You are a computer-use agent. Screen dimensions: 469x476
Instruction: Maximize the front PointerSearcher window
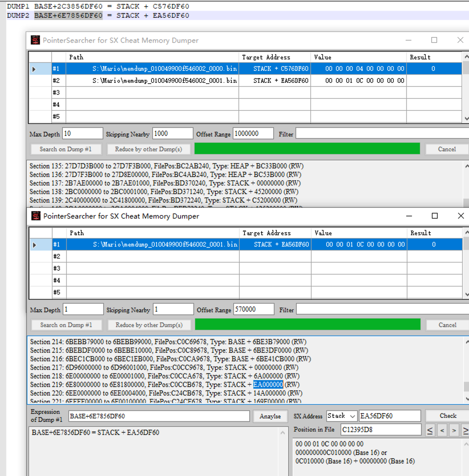[x=434, y=216]
